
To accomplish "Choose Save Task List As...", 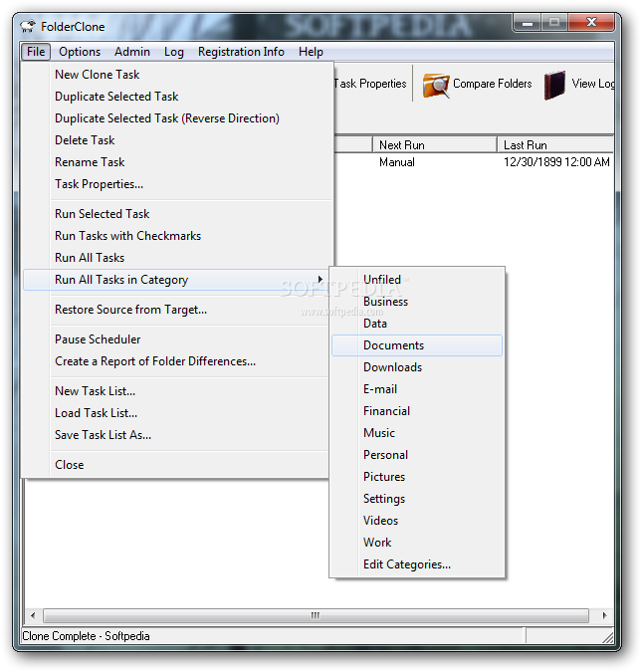I will pos(178,435).
